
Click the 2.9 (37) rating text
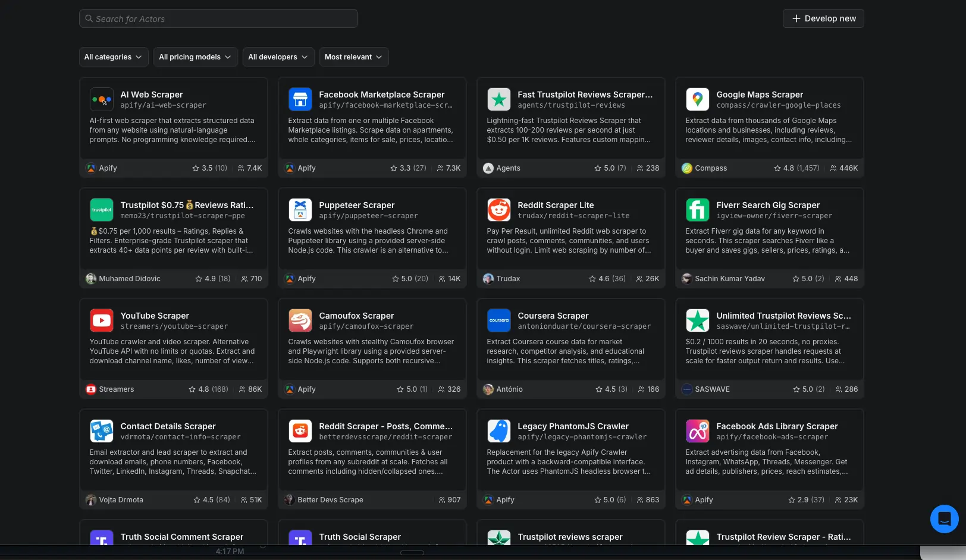(x=811, y=500)
